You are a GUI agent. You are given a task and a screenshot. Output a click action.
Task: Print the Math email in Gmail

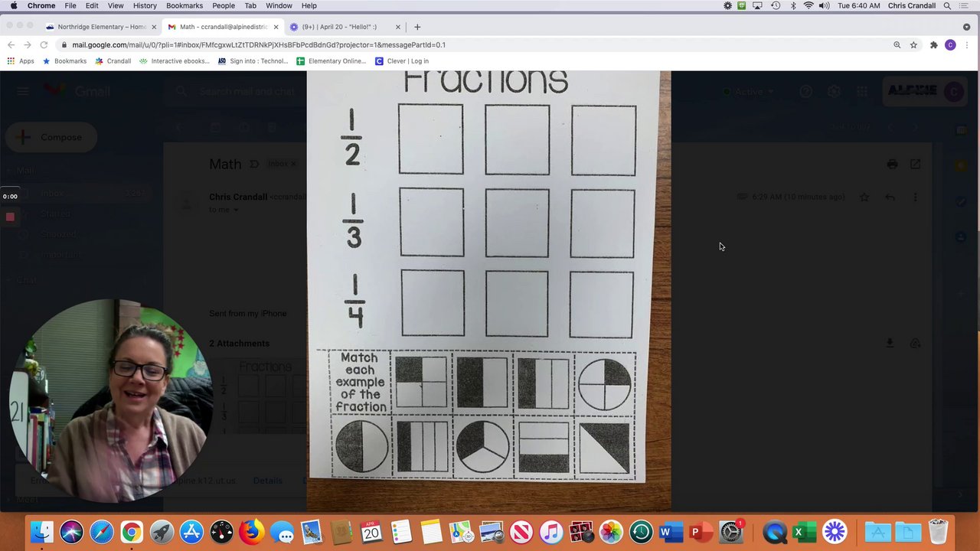[x=892, y=164]
